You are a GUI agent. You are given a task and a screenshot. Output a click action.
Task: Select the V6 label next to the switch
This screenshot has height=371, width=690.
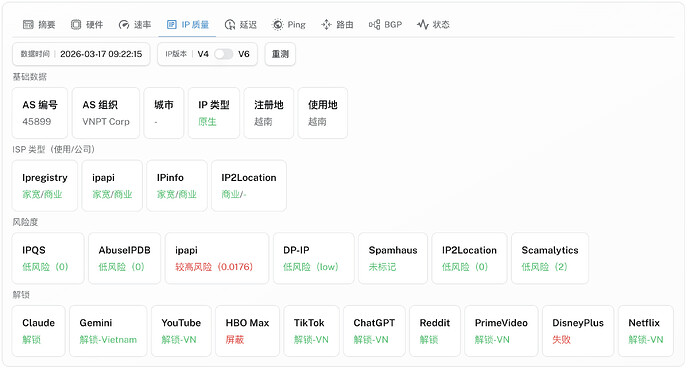244,54
